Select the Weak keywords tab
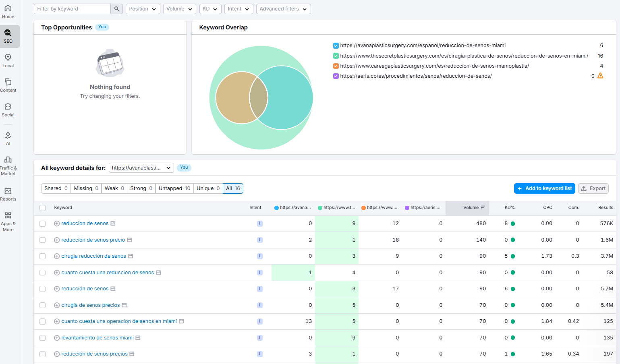The width and height of the screenshot is (620, 364). pos(114,188)
